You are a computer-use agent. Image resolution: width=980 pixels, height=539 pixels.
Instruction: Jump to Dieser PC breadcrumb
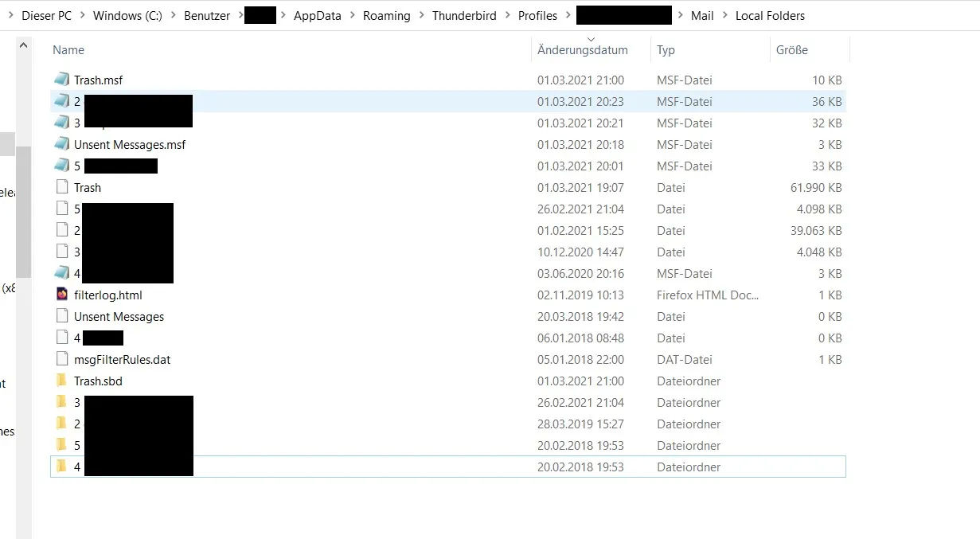coord(46,15)
